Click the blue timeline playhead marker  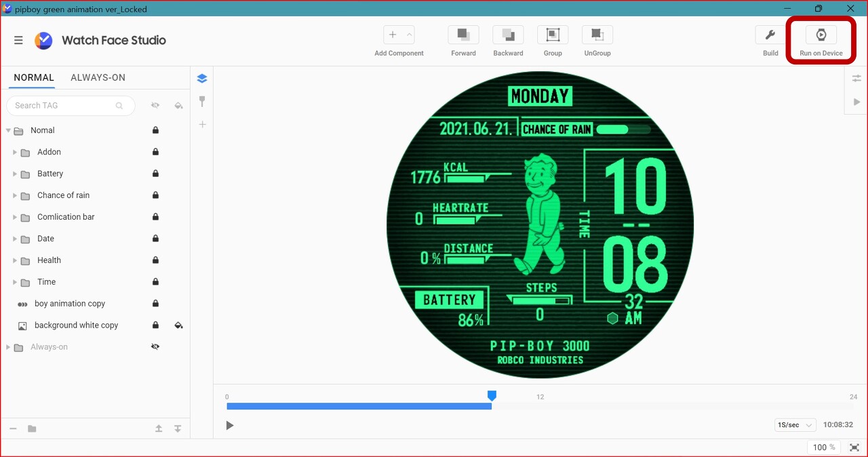pos(492,395)
